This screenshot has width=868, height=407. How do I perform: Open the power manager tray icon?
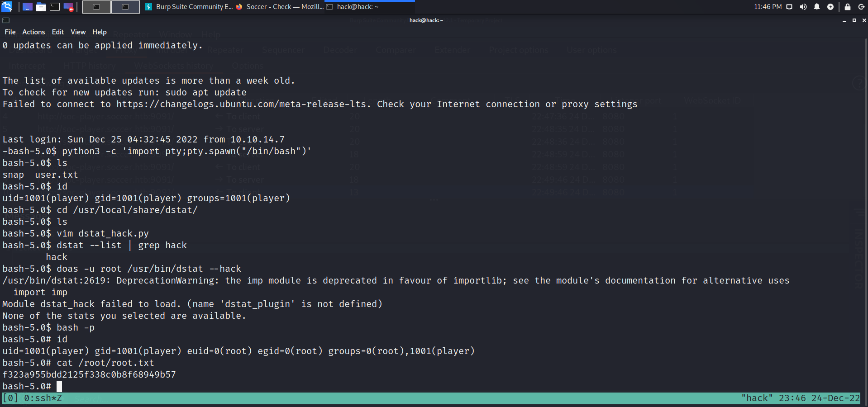(830, 7)
